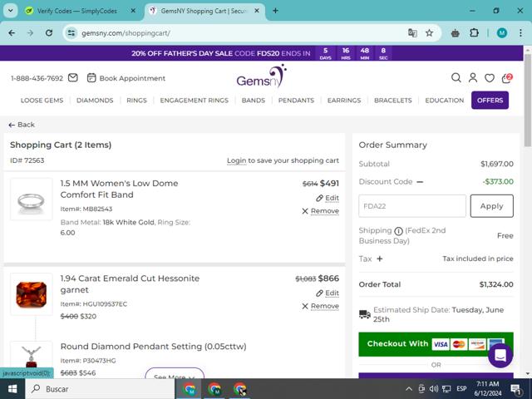
Task: Click the Windows taskbar search box
Action: [x=100, y=389]
